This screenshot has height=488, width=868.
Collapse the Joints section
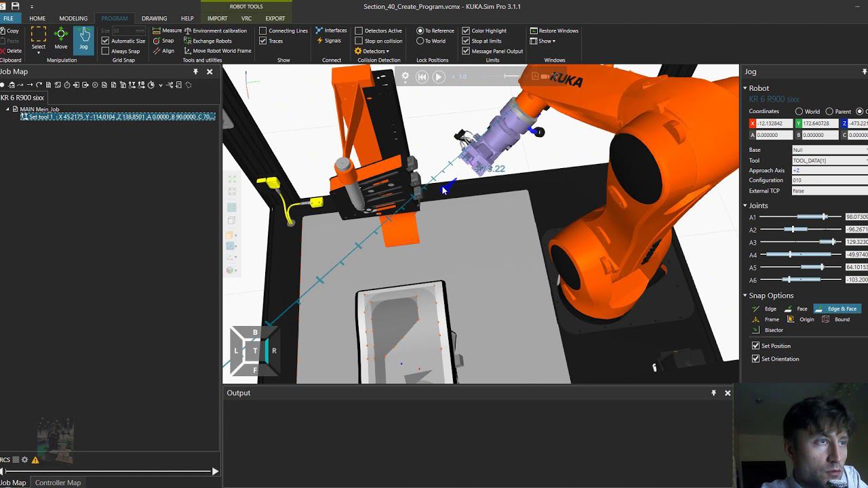(x=745, y=205)
